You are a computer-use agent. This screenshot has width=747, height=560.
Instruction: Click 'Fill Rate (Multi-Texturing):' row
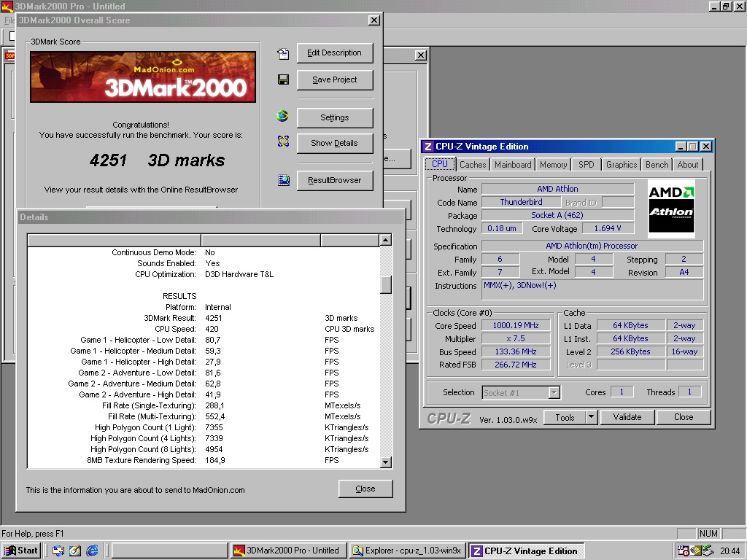pos(204,416)
